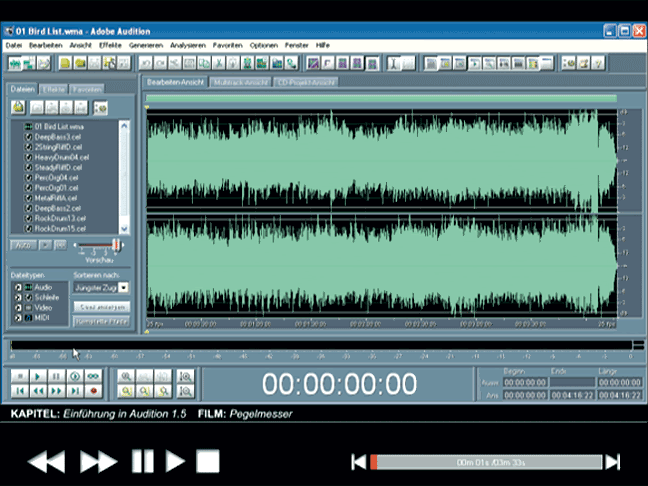Create a new file with yellow page icon
This screenshot has height=486, width=648.
[x=65, y=63]
